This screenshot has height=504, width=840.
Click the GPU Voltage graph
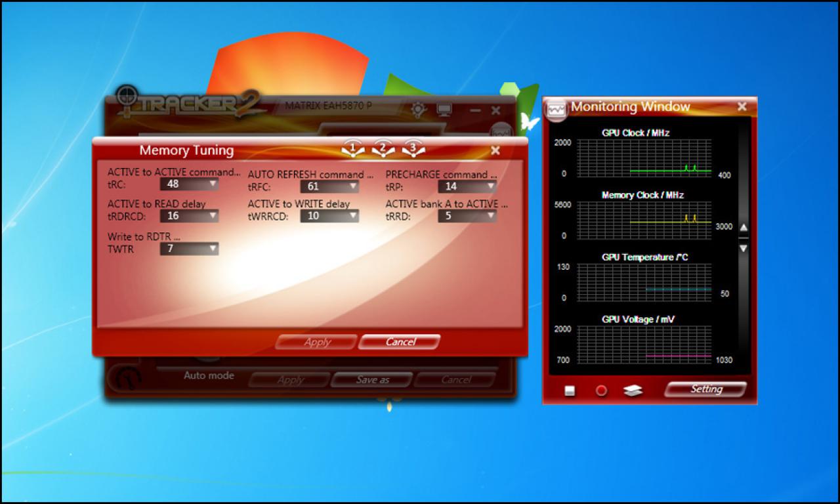coord(644,345)
